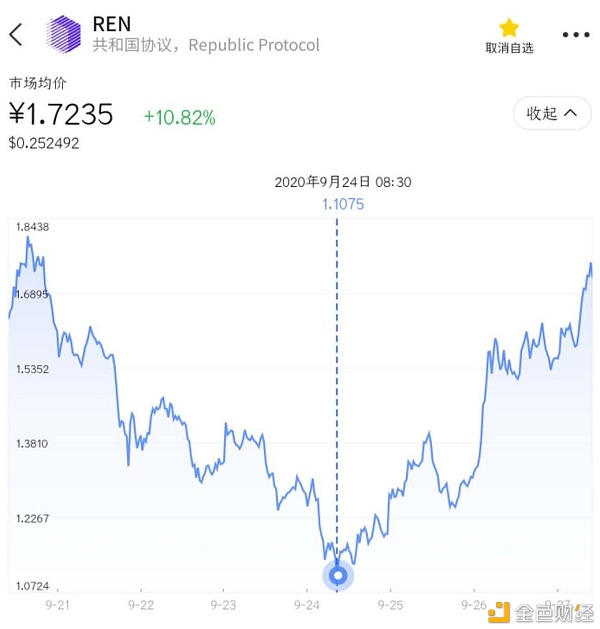Click the chevron beside 收起
This screenshot has height=629, width=600.
570,113
